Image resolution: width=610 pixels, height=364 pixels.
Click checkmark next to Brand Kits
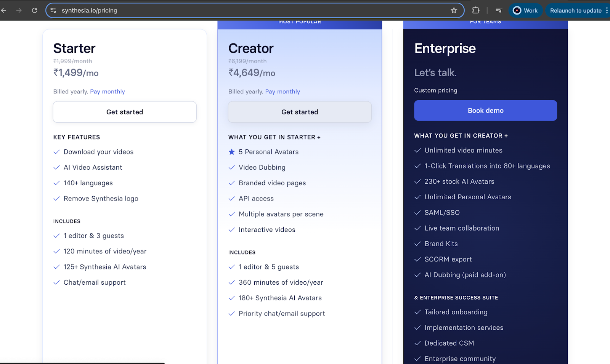pos(417,244)
